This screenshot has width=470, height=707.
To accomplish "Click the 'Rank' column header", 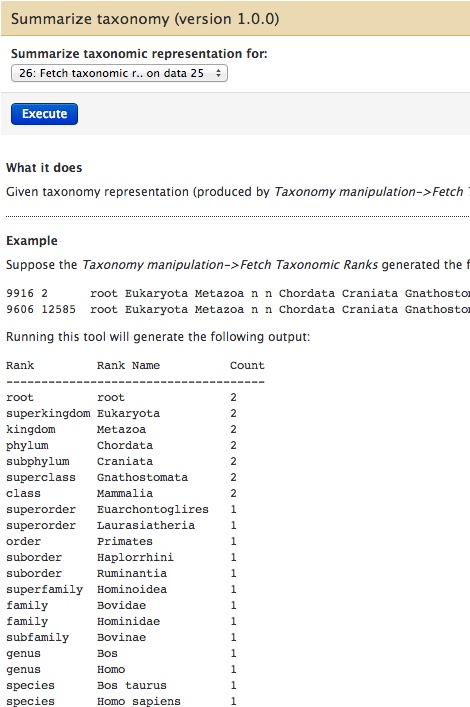I will pyautogui.click(x=20, y=365).
